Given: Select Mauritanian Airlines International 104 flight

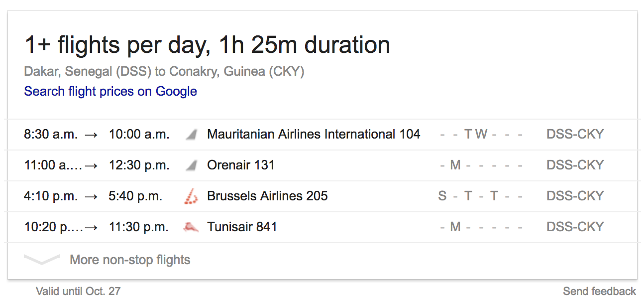Looking at the screenshot, I should coord(322,135).
